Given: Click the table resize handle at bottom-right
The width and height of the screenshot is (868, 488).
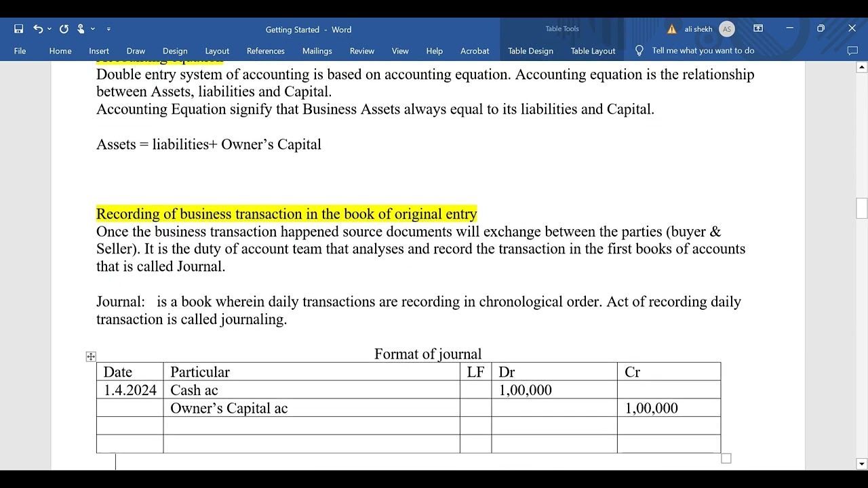Looking at the screenshot, I should pyautogui.click(x=726, y=459).
